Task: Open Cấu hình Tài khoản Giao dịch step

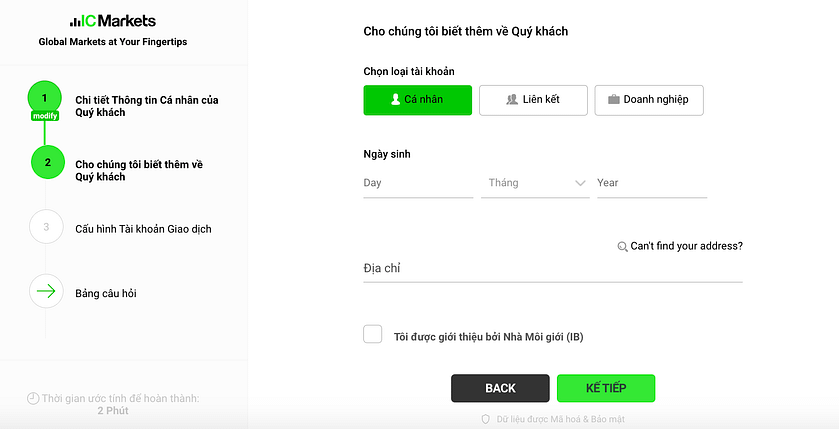Action: coord(143,228)
